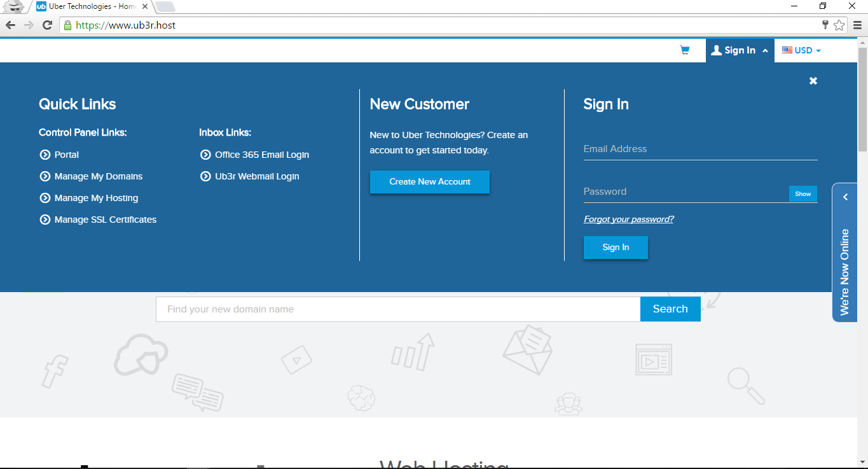868x469 pixels.
Task: Close the sign-in panel with X
Action: pyautogui.click(x=813, y=81)
